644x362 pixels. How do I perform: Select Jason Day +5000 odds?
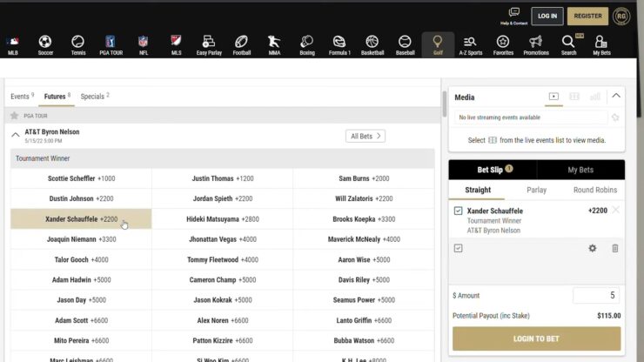pyautogui.click(x=81, y=300)
